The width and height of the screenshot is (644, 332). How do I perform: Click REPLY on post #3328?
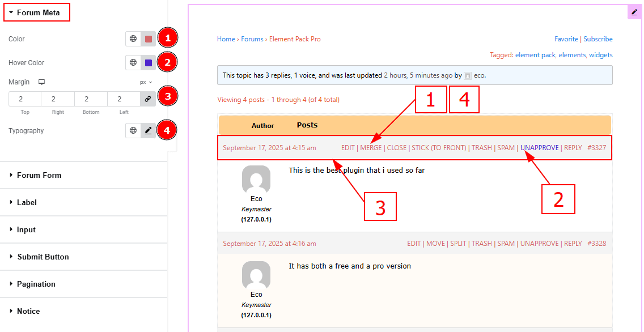click(x=573, y=244)
